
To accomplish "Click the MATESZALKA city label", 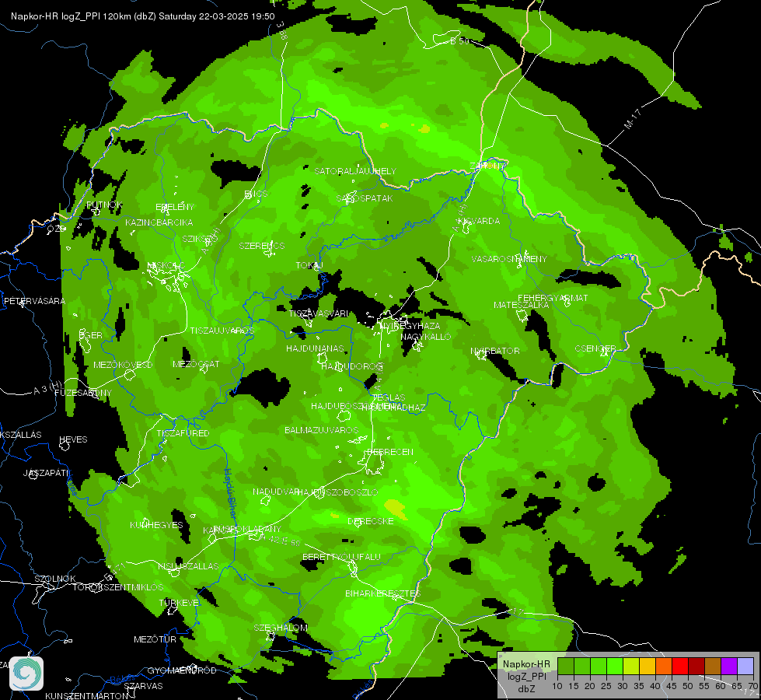I will tap(522, 305).
